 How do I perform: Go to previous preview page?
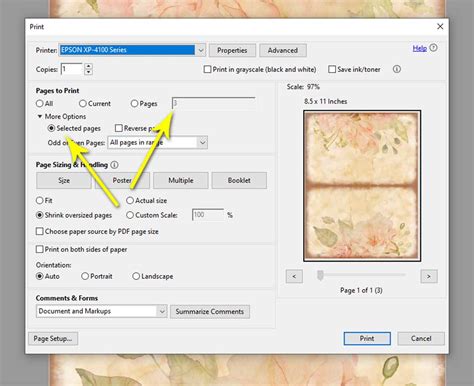294,276
